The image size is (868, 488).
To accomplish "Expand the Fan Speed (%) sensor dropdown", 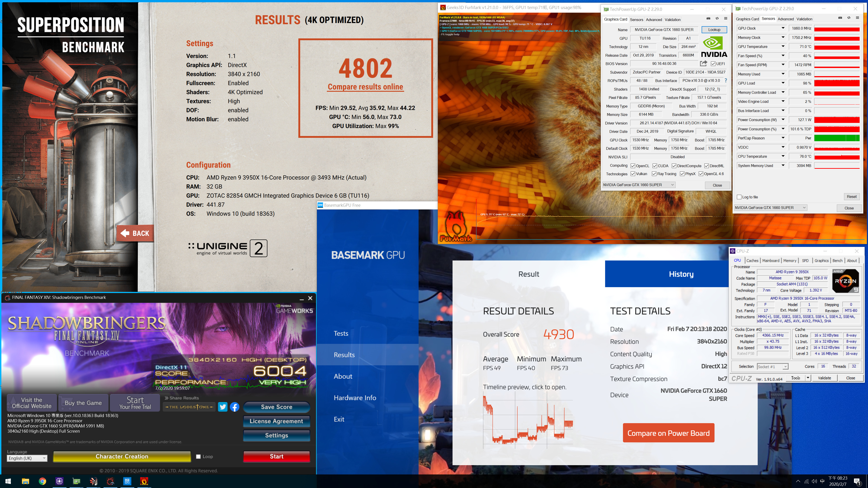I will 783,56.
